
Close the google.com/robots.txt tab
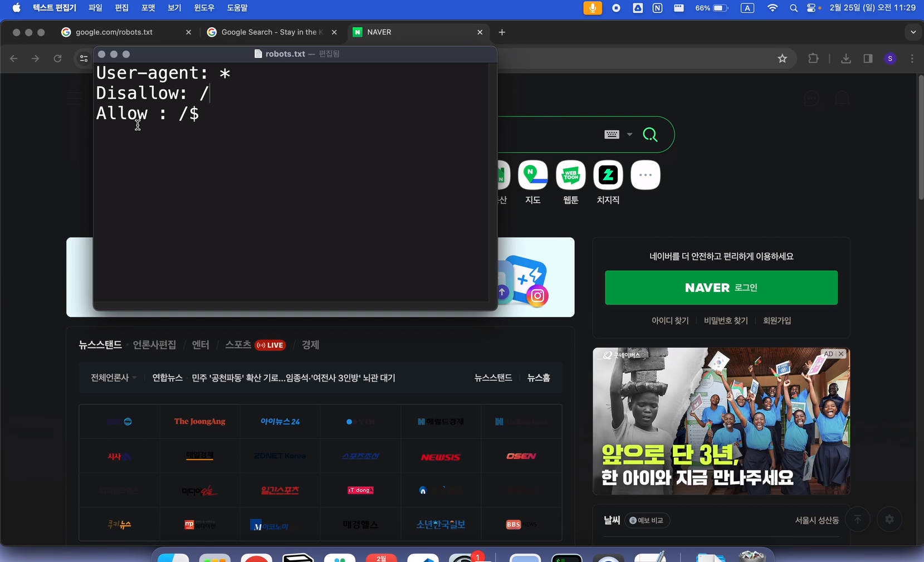(188, 32)
